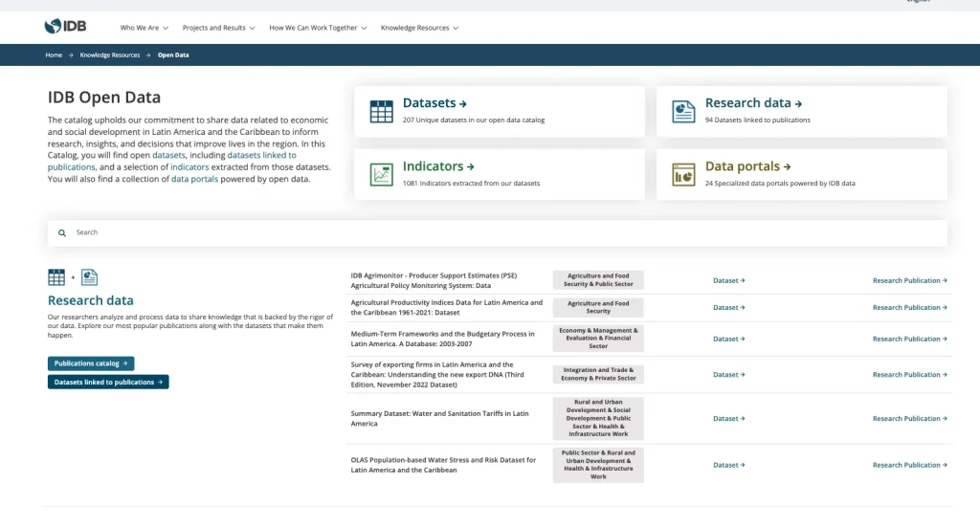The height and width of the screenshot is (527, 980).
Task: Open Research Publication for Medium-Term Frameworks row
Action: tap(909, 339)
